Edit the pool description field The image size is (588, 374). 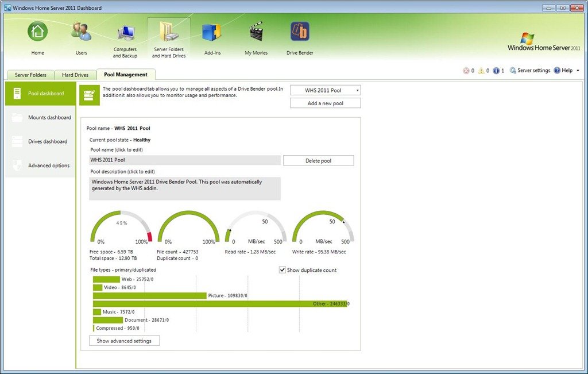point(184,188)
